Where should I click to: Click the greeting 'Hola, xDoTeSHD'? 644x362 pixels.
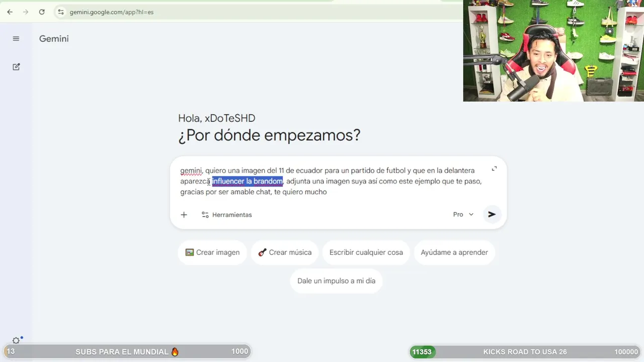click(216, 118)
